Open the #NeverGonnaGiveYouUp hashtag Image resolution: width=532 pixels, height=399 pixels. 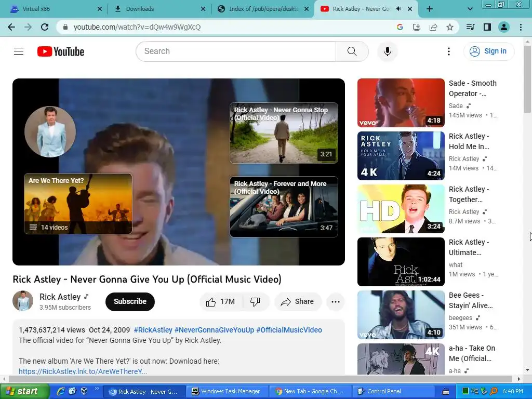tap(214, 330)
